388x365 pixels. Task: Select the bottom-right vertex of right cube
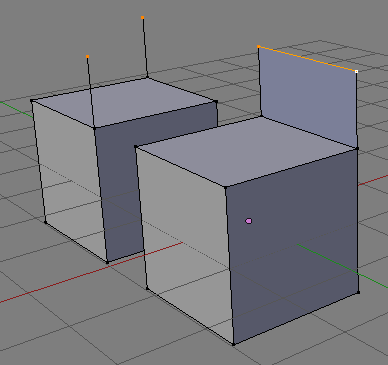point(358,292)
